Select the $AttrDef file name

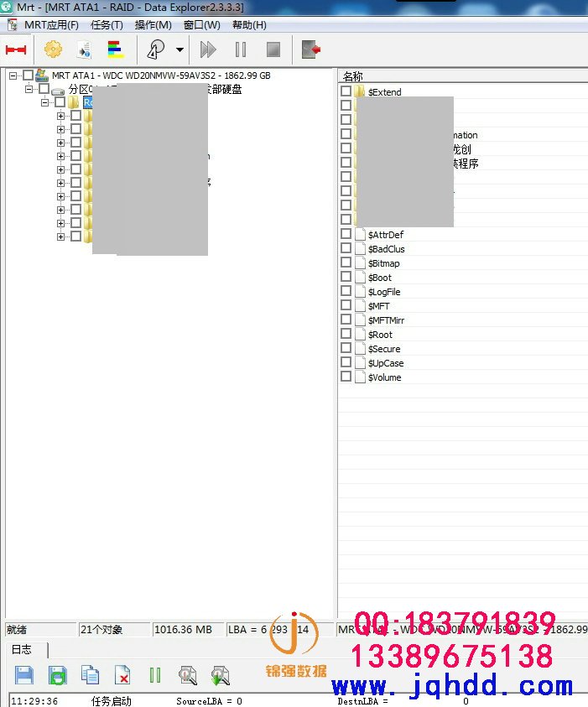(x=386, y=235)
